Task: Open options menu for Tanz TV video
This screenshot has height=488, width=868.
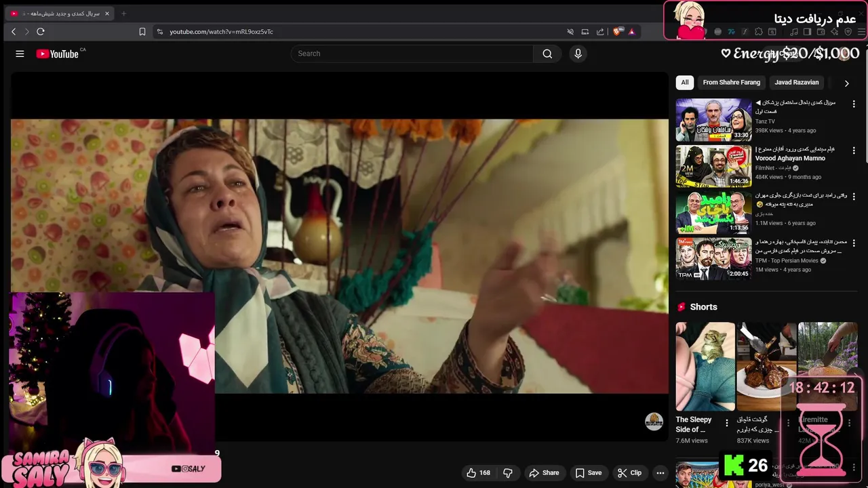Action: (x=854, y=104)
